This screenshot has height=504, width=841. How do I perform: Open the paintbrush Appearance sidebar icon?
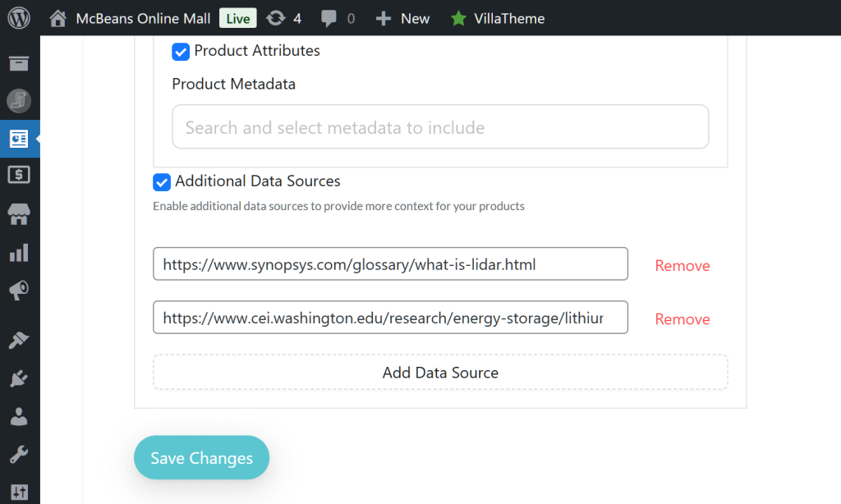click(x=19, y=340)
